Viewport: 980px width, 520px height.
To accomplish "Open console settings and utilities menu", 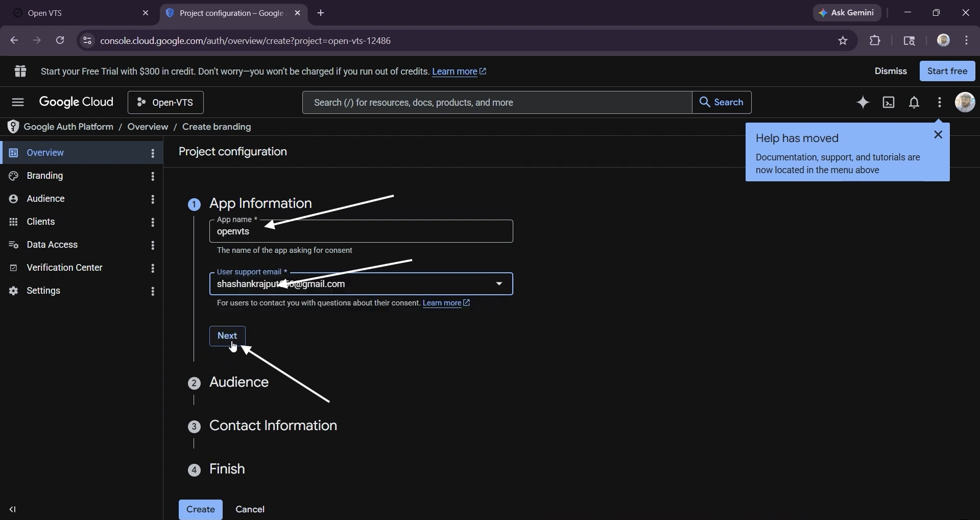I will (x=940, y=103).
